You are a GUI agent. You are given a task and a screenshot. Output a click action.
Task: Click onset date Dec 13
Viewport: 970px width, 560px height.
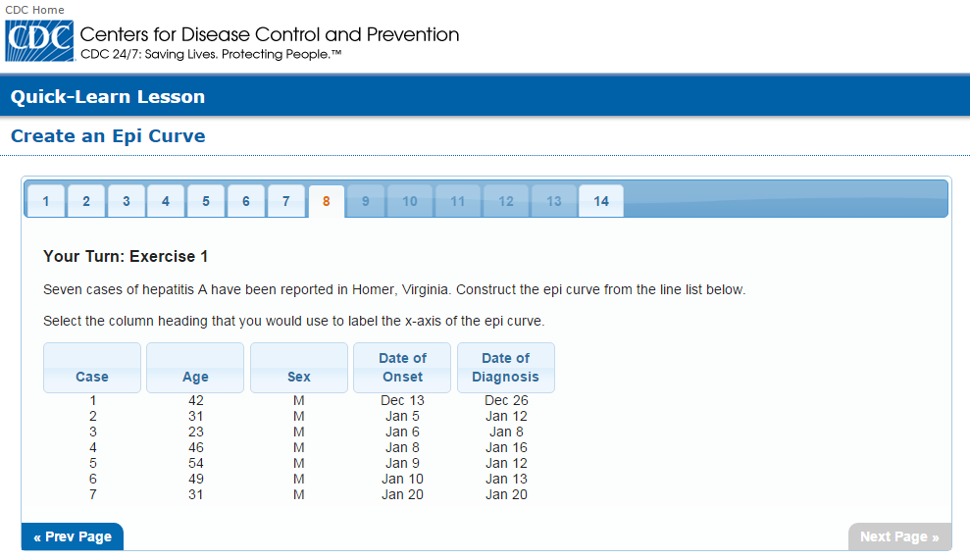coord(402,400)
